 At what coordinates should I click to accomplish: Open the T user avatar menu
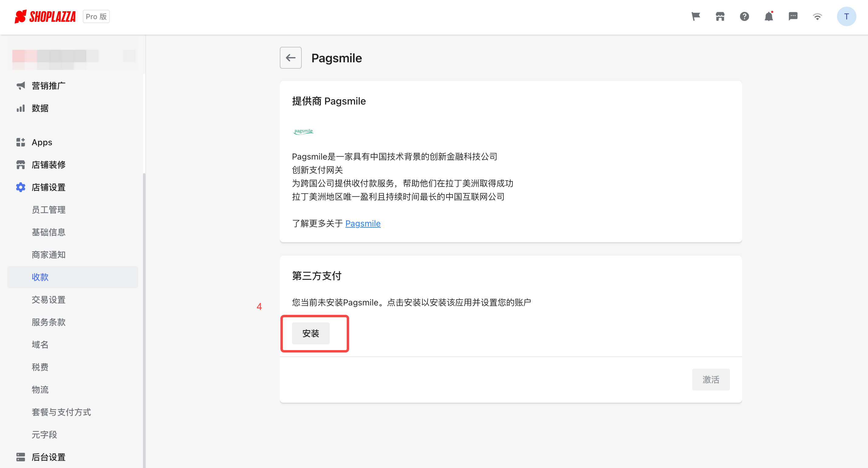point(846,16)
